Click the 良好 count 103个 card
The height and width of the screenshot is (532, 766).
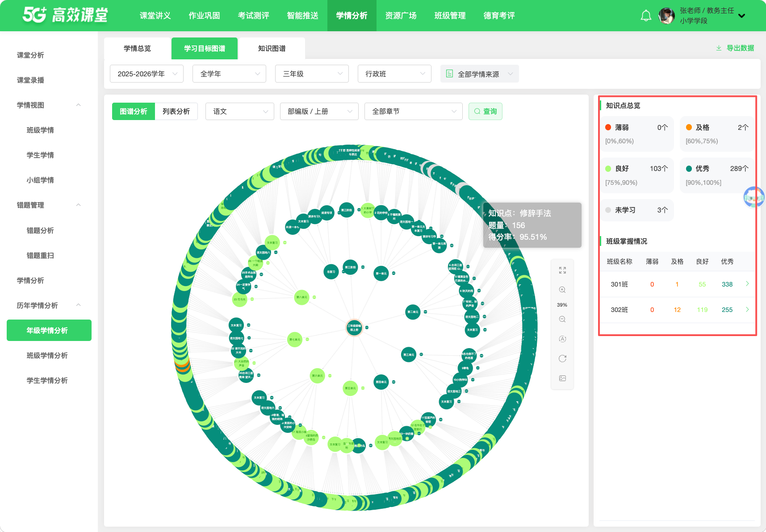[x=637, y=175]
